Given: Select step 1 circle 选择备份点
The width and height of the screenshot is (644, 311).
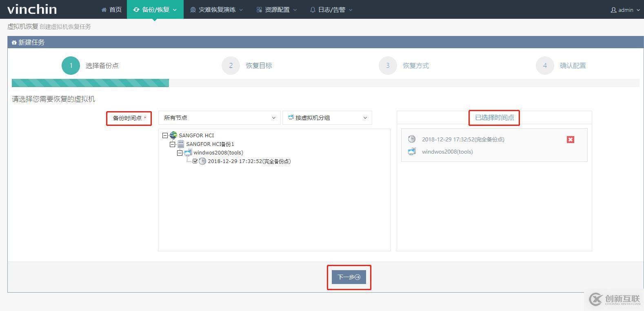Looking at the screenshot, I should point(71,65).
